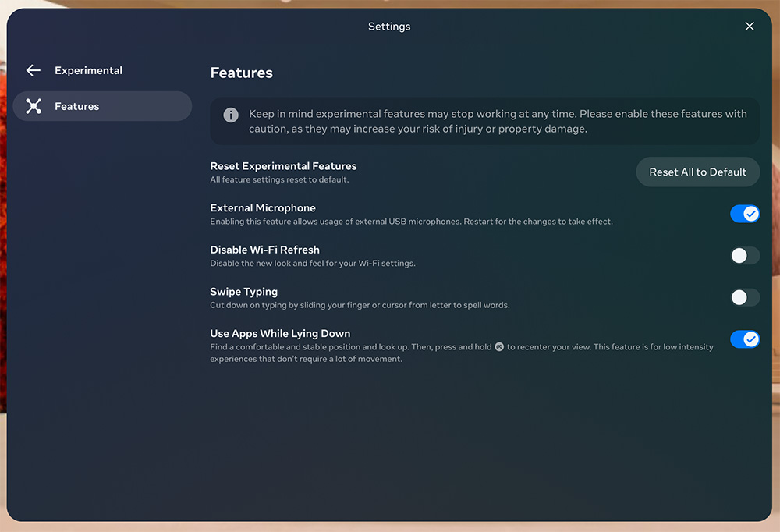Click the Features page heading
Screen dimensions: 780x532
(x=241, y=73)
